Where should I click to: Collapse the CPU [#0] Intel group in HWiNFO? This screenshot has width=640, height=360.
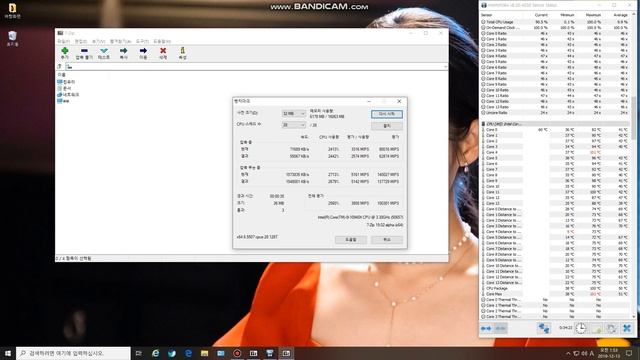(x=483, y=124)
